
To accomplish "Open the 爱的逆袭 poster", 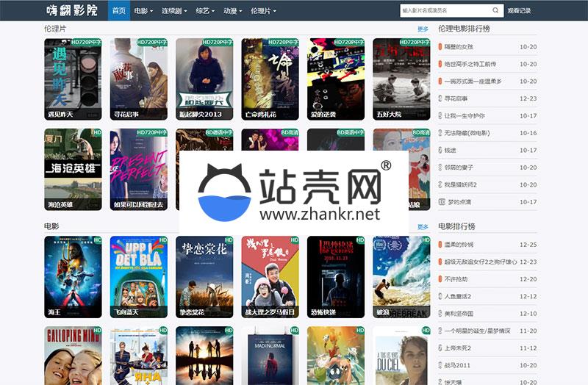I will click(336, 79).
